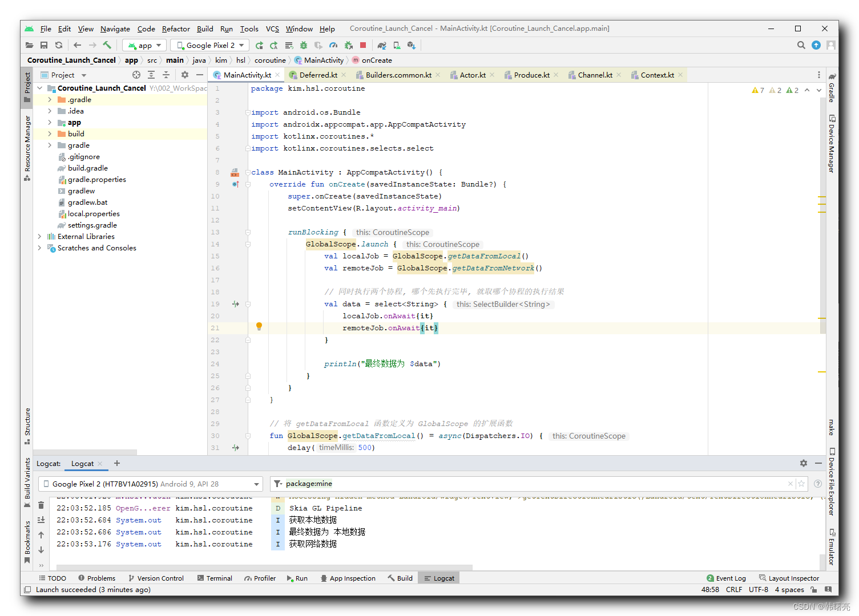Toggle the Bookmarks tool window
859x616 pixels.
click(x=27, y=542)
